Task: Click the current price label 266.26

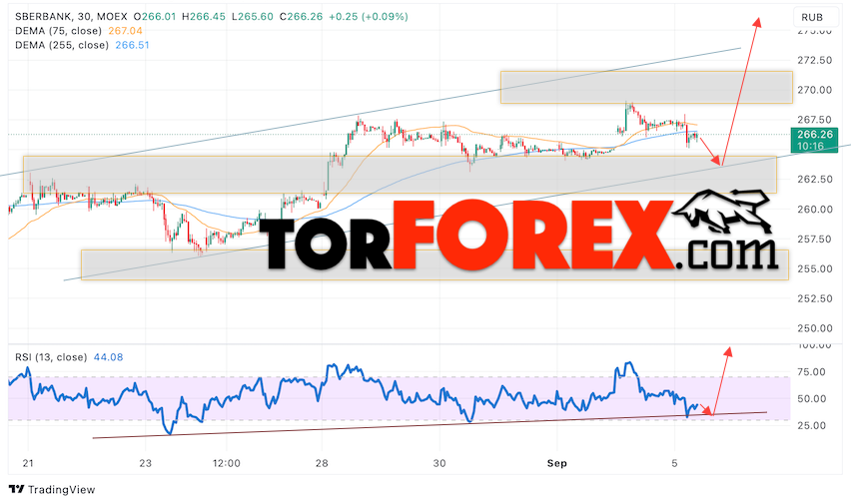Action: (x=815, y=135)
